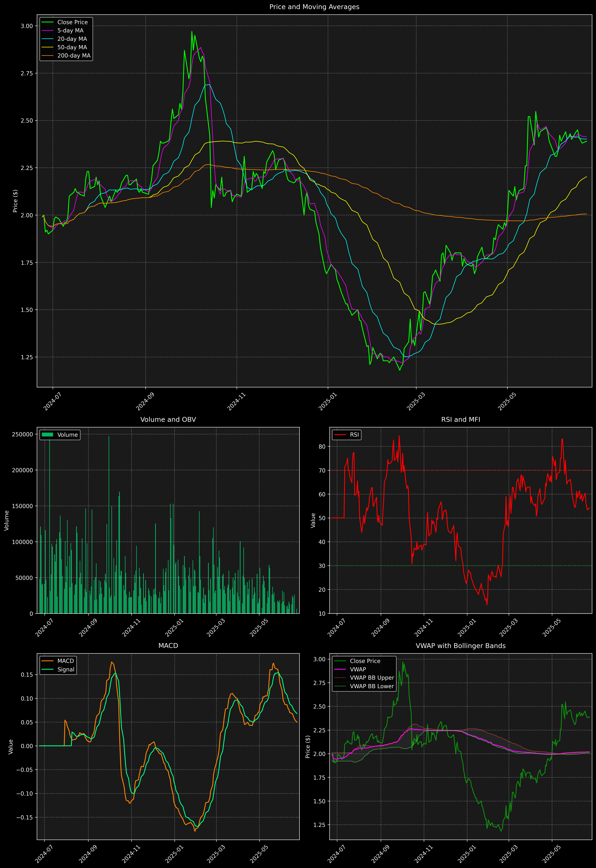This screenshot has width=596, height=868.
Task: Select the "RSI" legend label
Action: click(354, 435)
